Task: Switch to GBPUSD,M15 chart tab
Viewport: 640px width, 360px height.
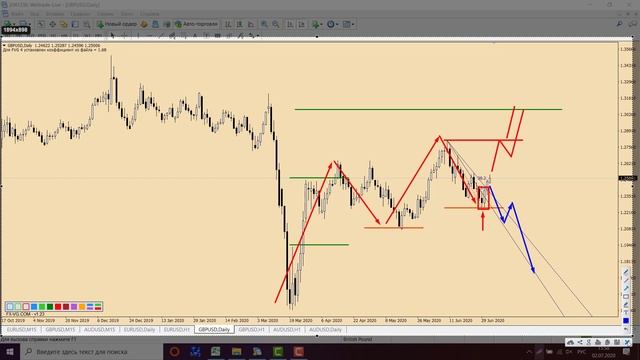Action: (60, 329)
